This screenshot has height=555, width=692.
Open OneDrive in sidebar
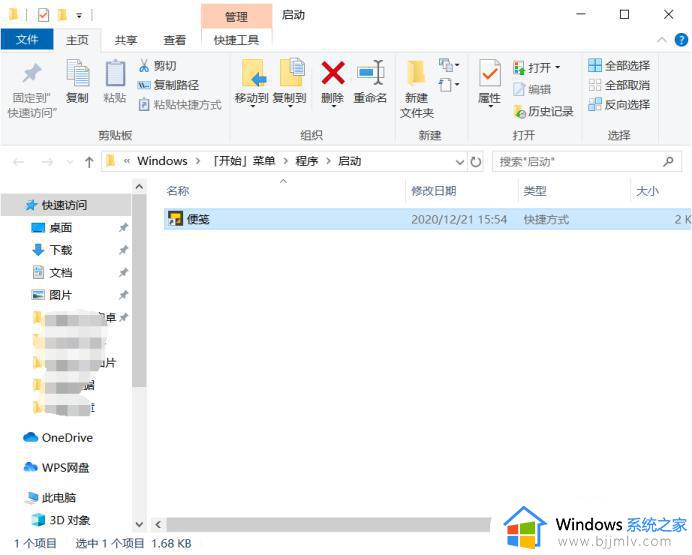[58, 438]
